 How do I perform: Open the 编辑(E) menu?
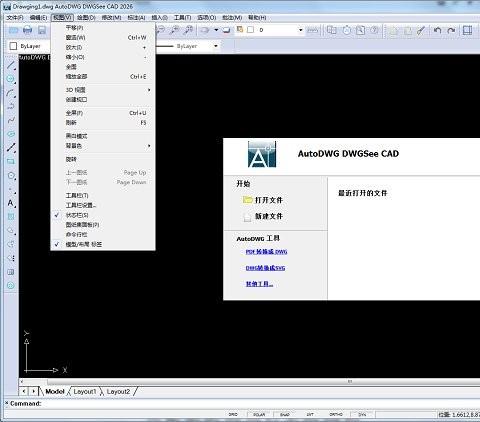(38, 17)
